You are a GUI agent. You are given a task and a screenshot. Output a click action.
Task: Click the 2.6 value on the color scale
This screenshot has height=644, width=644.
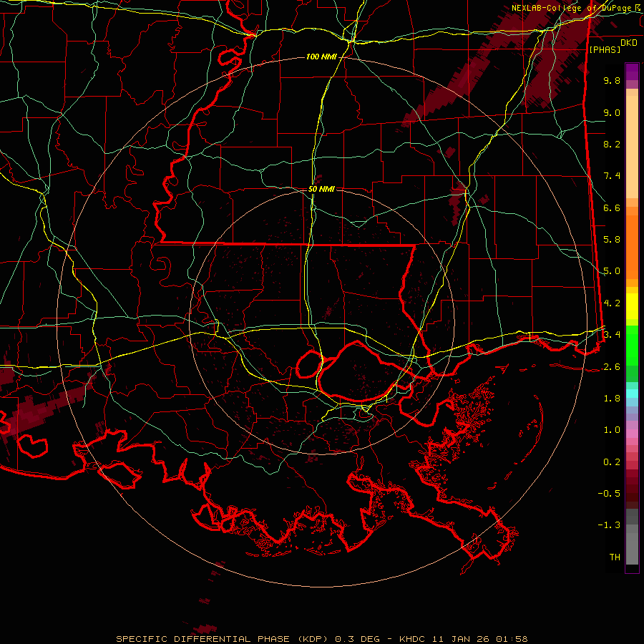[x=612, y=367]
